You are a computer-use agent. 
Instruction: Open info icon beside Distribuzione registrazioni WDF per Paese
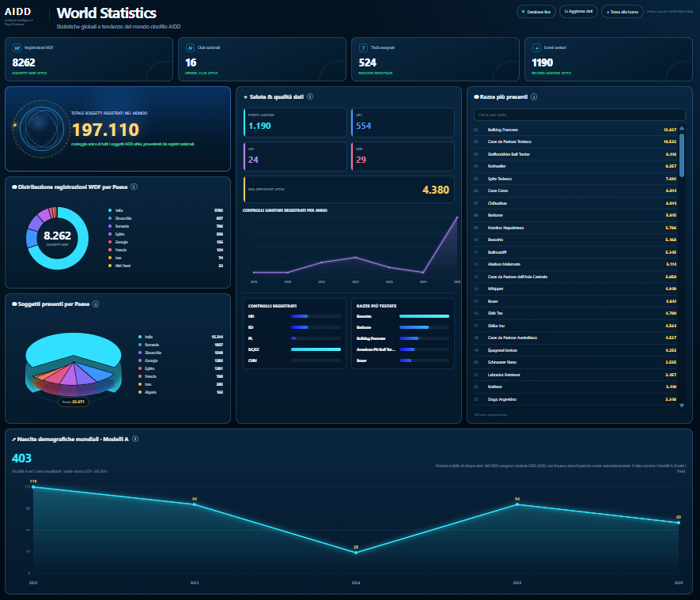pyautogui.click(x=134, y=187)
